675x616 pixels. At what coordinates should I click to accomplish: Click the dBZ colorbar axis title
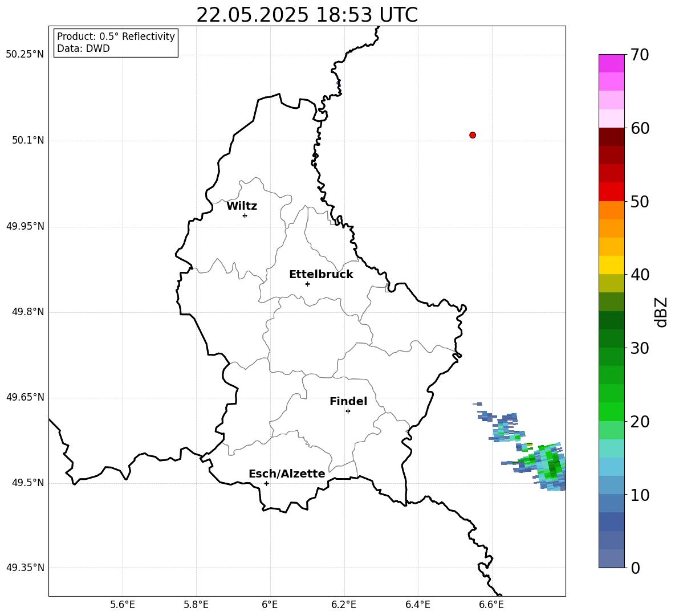tap(662, 312)
